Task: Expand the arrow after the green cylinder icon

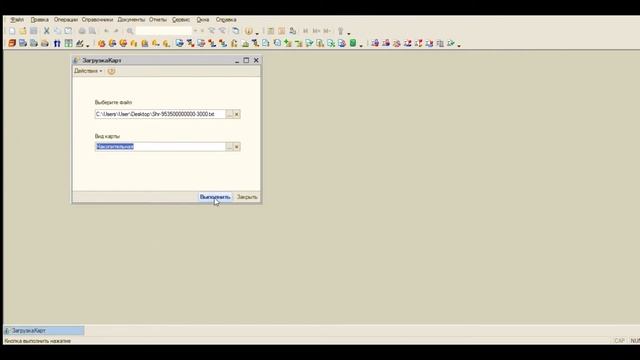Action: [x=361, y=45]
